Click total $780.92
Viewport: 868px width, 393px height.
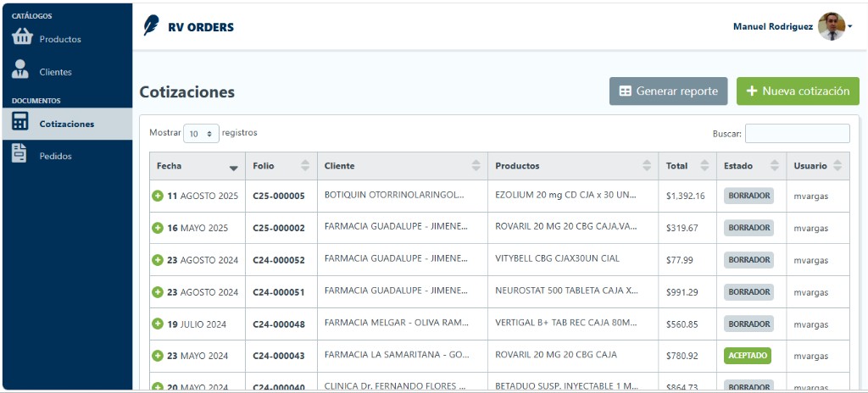pyautogui.click(x=682, y=356)
